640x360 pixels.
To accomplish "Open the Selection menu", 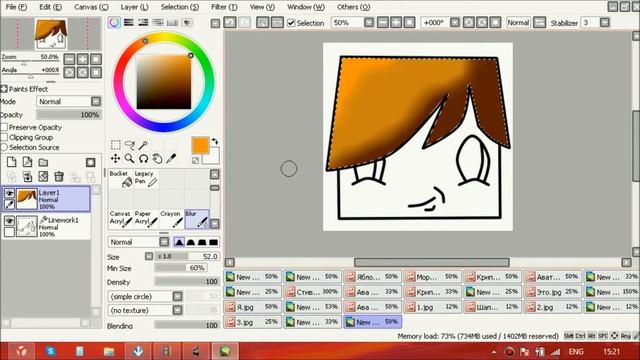I will 180,7.
